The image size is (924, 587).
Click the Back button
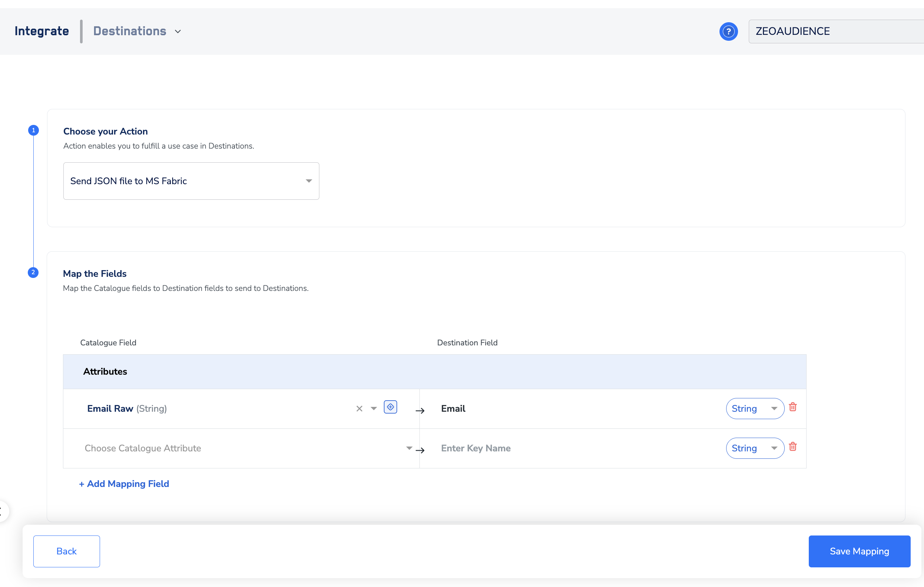coord(66,551)
